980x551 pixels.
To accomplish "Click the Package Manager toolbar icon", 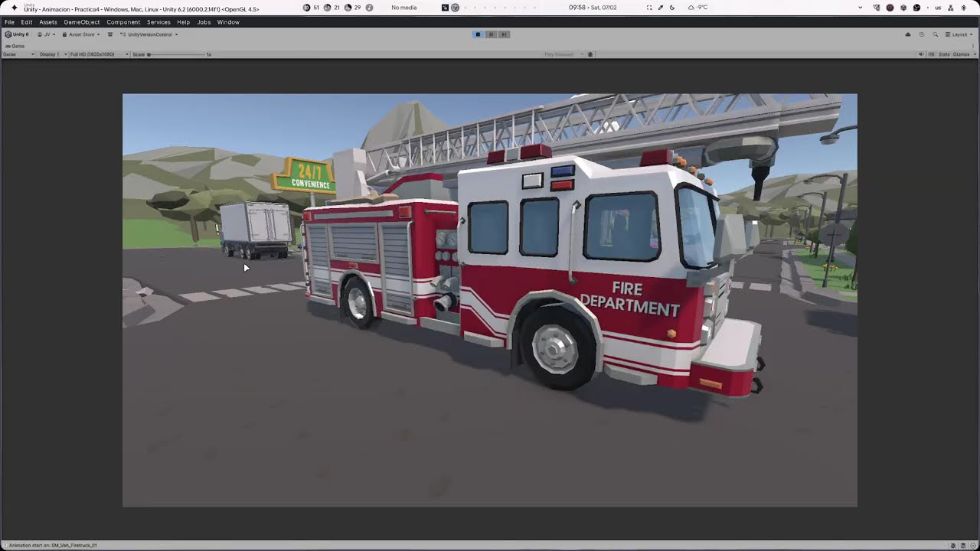I will pos(110,34).
